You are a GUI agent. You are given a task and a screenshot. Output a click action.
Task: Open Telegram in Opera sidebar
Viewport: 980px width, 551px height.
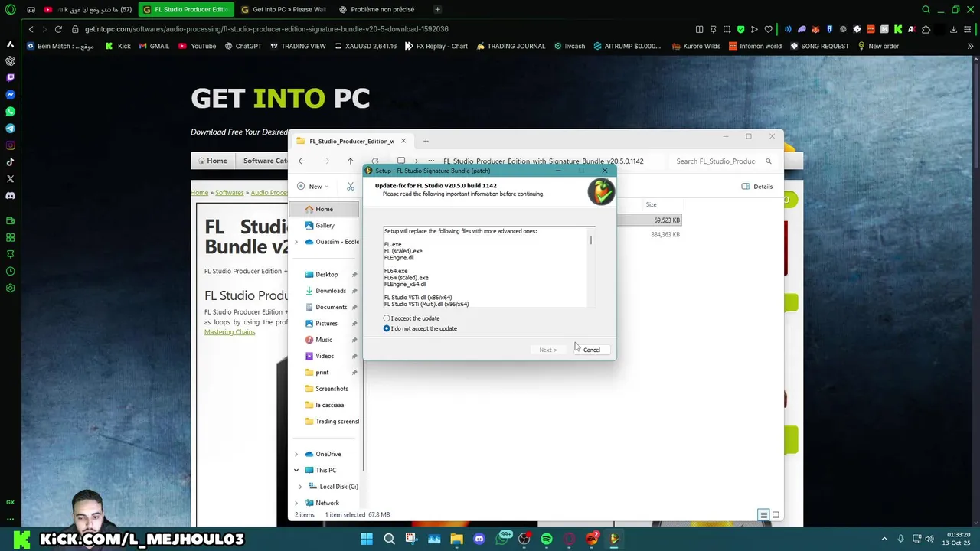[10, 129]
